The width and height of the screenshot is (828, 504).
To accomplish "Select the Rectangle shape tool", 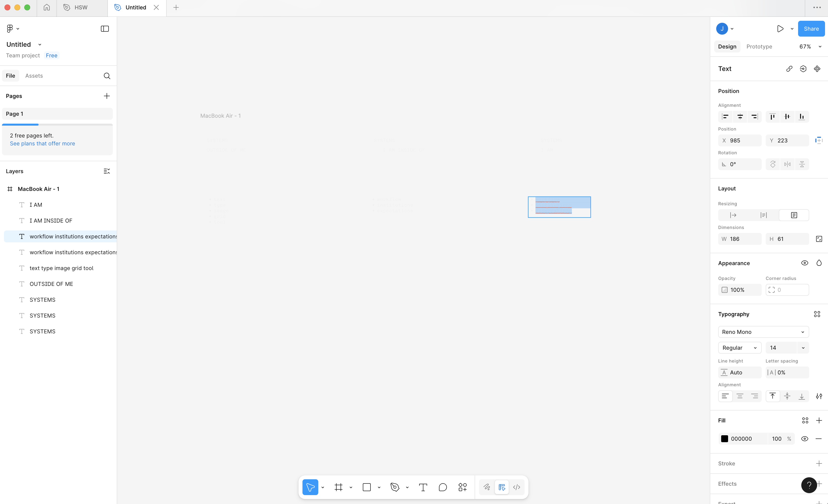I will pyautogui.click(x=367, y=487).
